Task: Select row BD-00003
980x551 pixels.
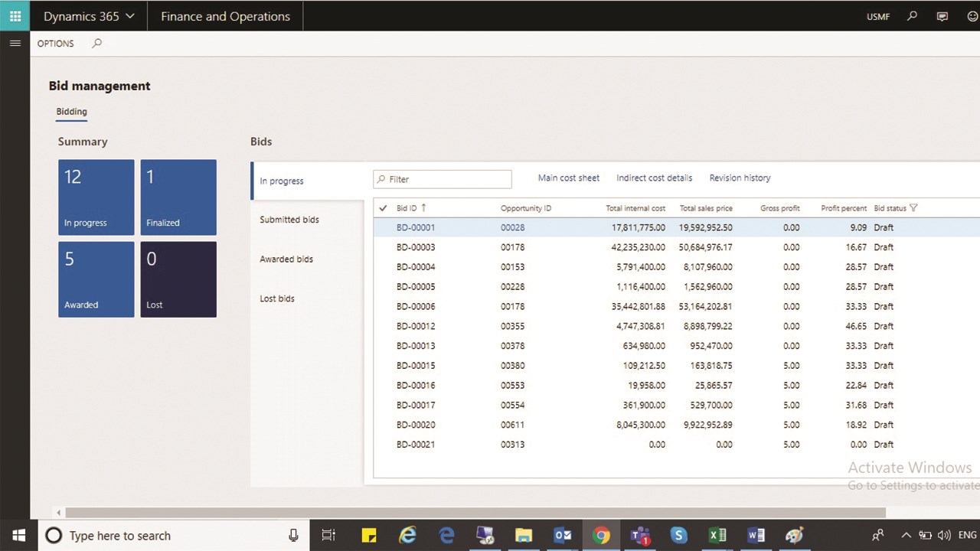Action: pyautogui.click(x=677, y=247)
